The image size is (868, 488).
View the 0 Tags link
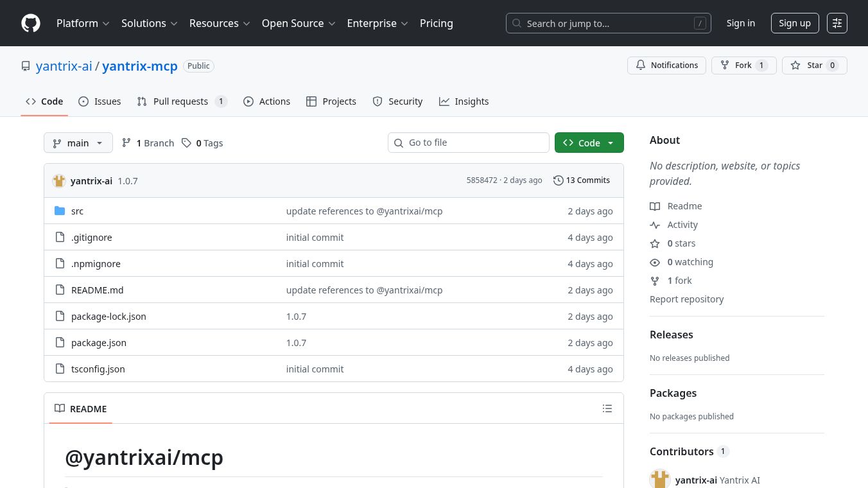tap(202, 143)
